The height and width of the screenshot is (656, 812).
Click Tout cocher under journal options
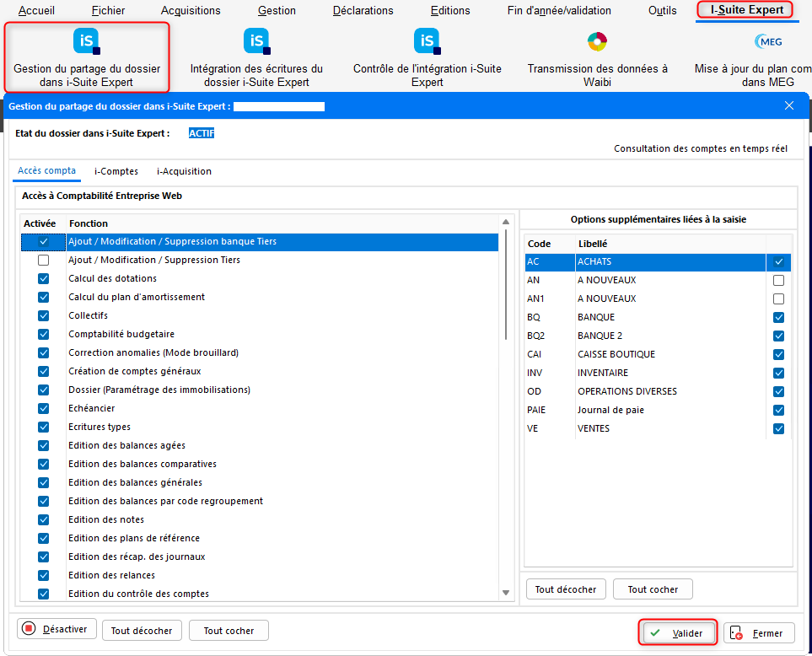(653, 589)
